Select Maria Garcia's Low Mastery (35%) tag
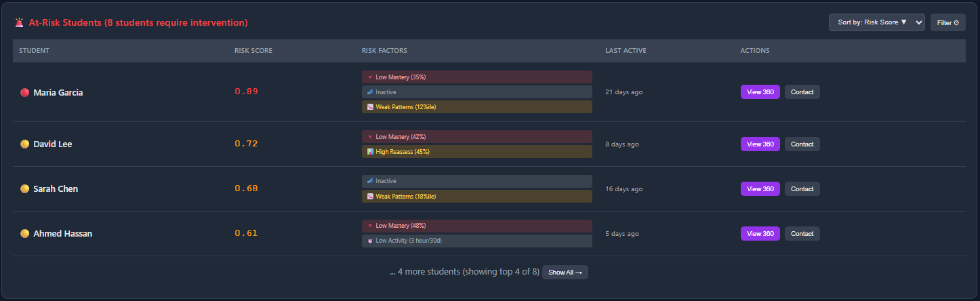Viewport: 980px width, 301px height. [476, 77]
